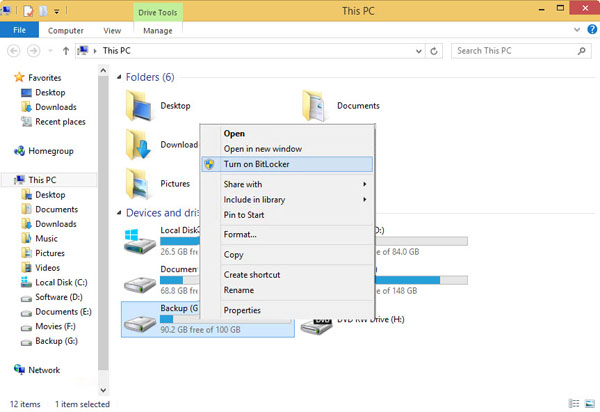Go up one level with Up arrow

66,51
